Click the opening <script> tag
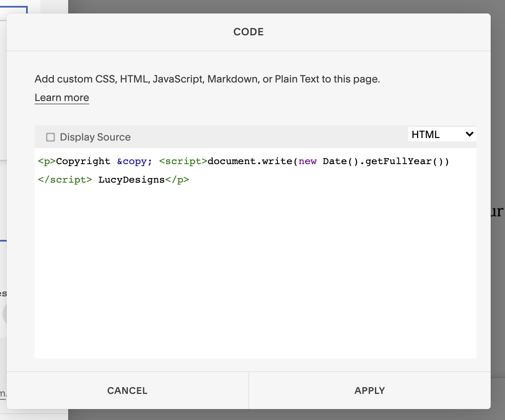The image size is (505, 420). point(183,162)
